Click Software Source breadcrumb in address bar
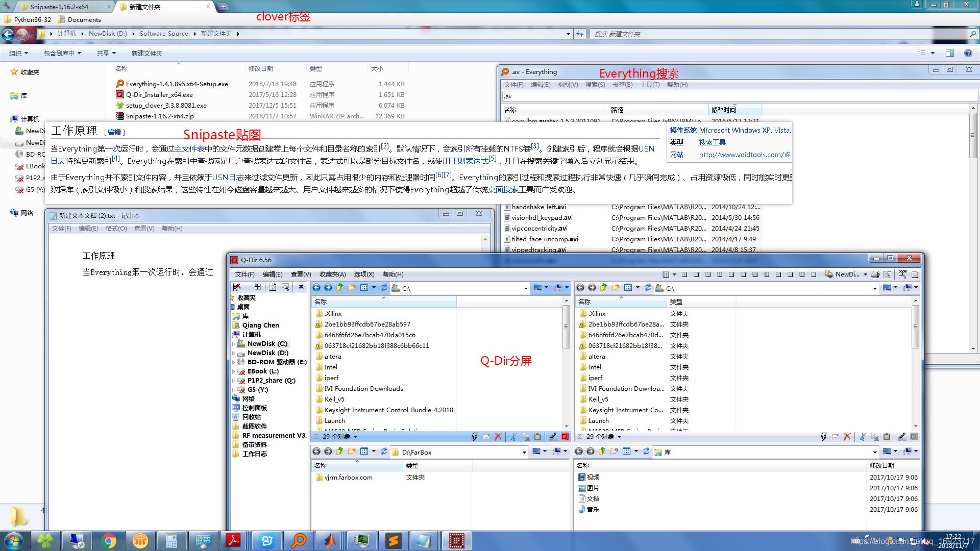Viewport: 980px width, 551px height. pyautogui.click(x=164, y=34)
